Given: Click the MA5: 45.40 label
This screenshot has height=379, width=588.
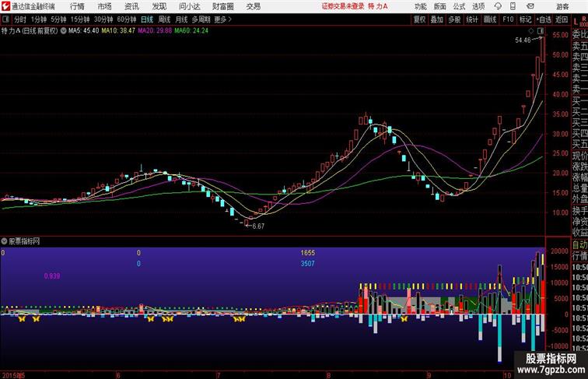Looking at the screenshot, I should [x=84, y=31].
